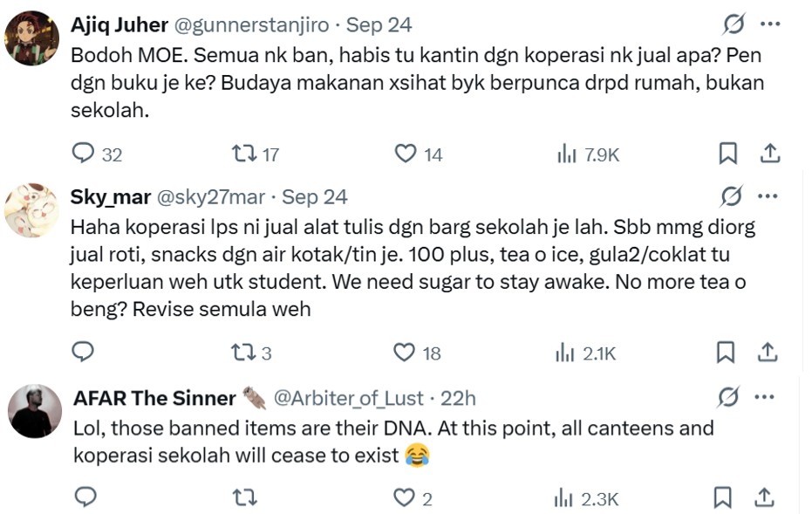Image resolution: width=812 pixels, height=514 pixels.
Task: Like Sky_mar's tweet with 18 likes
Action: (x=404, y=352)
